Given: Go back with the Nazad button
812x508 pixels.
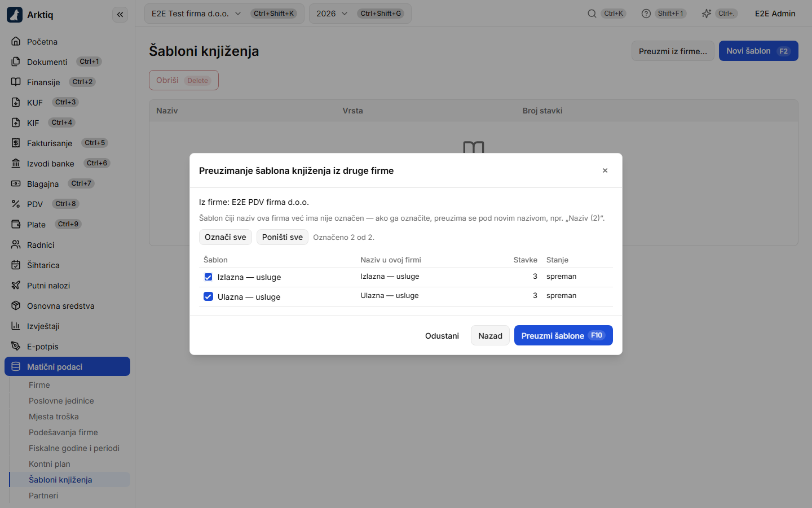Looking at the screenshot, I should pos(490,335).
